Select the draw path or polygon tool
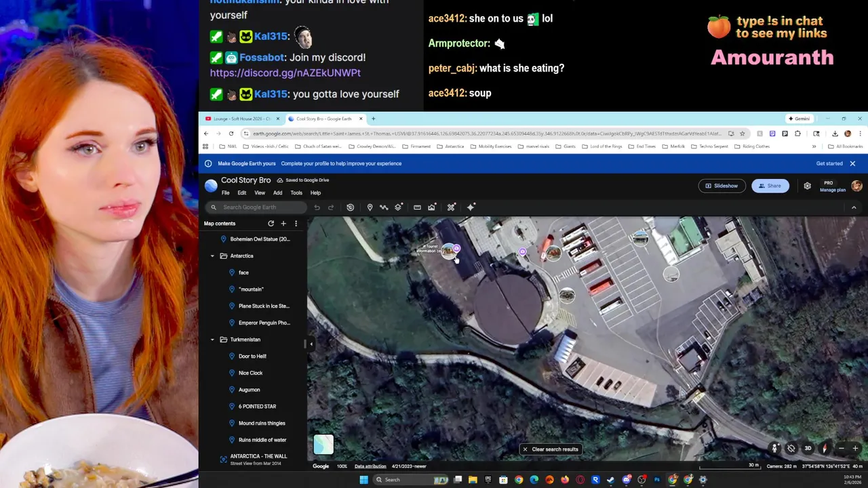868x488 pixels. click(x=384, y=207)
